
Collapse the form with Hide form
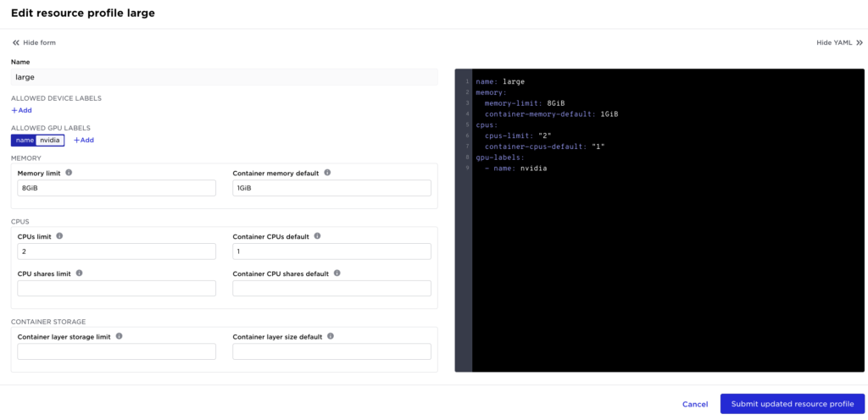click(34, 42)
